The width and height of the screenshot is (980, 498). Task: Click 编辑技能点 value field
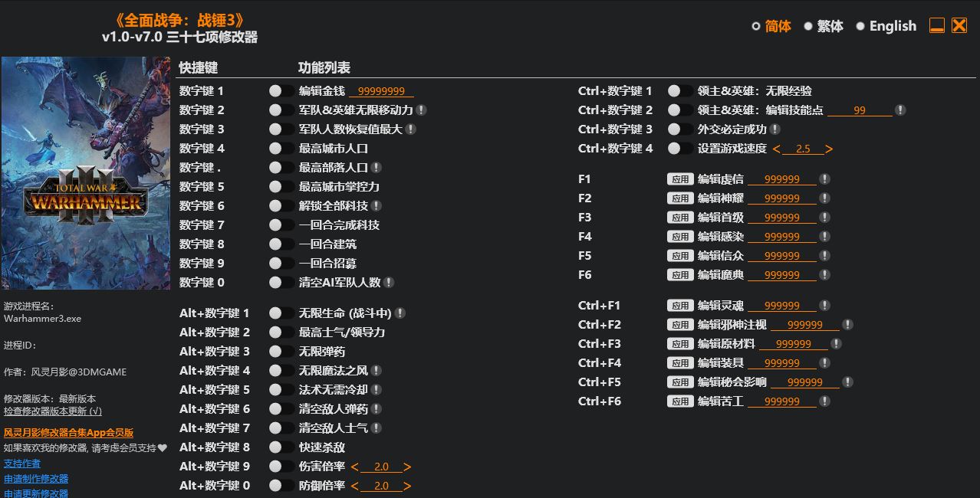point(860,110)
